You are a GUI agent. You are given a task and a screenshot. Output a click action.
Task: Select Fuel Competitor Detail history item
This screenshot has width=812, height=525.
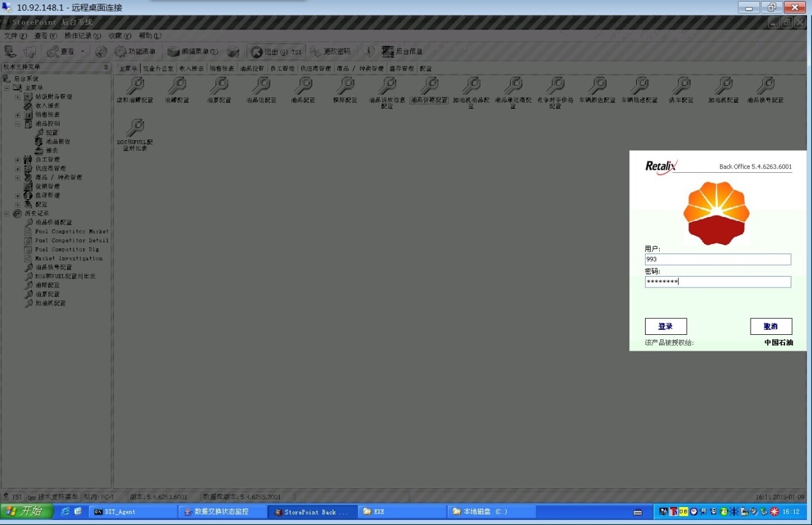[72, 240]
